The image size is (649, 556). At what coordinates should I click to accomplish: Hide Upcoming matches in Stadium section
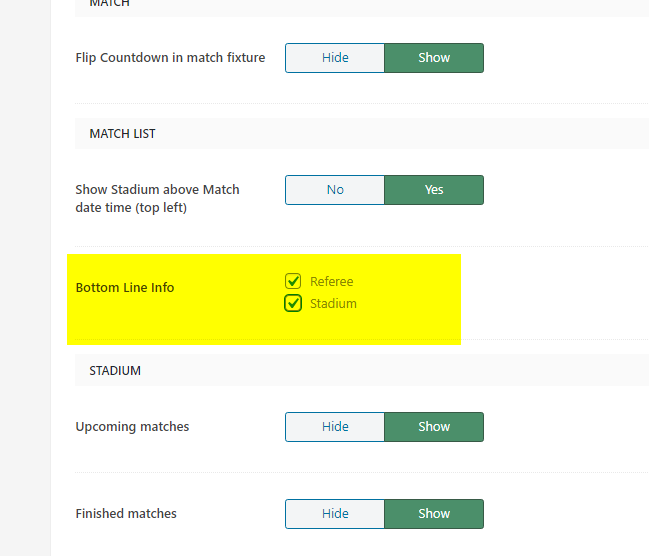[x=335, y=427]
